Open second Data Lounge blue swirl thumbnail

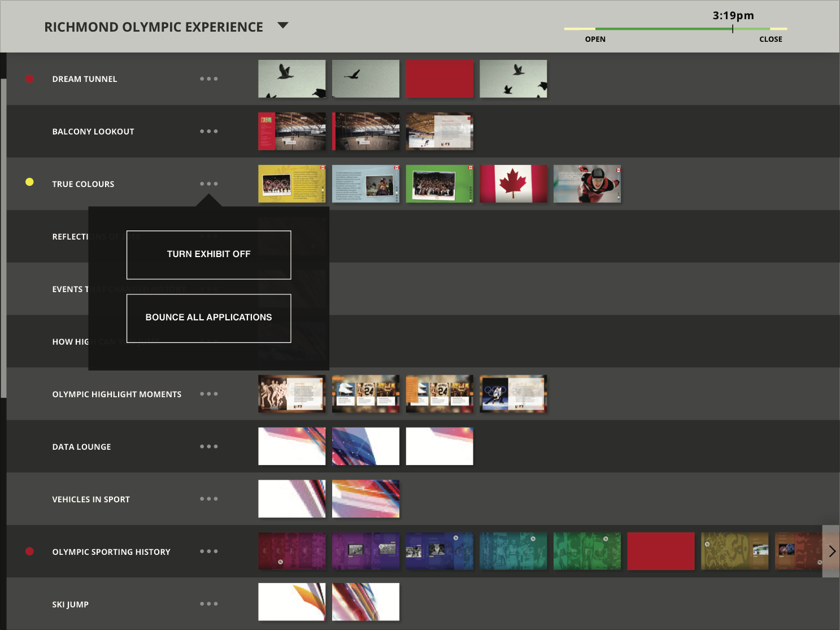click(x=365, y=446)
